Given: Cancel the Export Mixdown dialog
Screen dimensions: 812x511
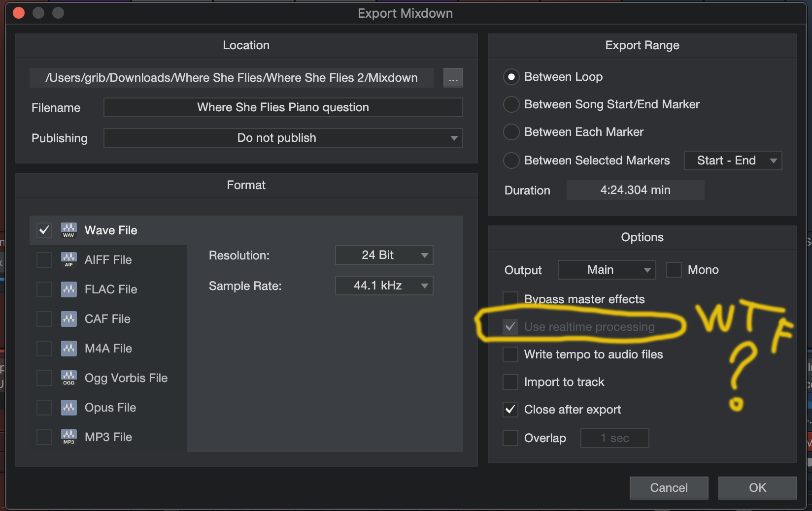Looking at the screenshot, I should (x=669, y=488).
